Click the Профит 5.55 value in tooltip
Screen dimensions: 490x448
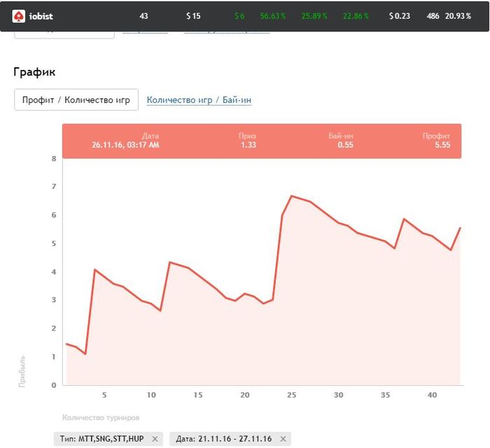pos(442,145)
